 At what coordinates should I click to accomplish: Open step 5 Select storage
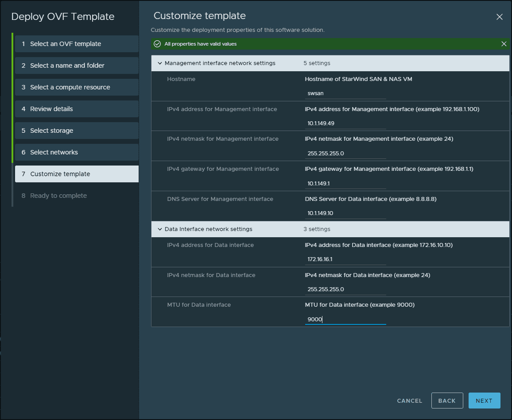(77, 131)
